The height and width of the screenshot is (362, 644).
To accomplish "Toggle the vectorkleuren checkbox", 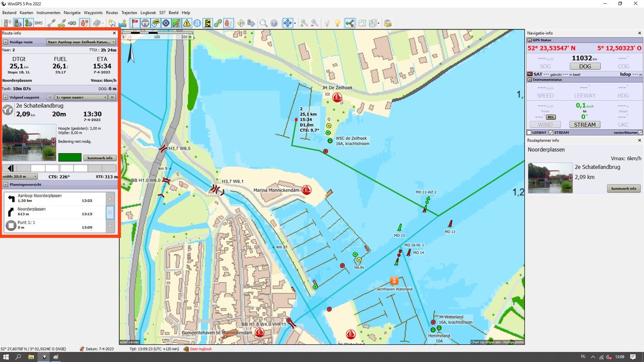I will click(640, 132).
